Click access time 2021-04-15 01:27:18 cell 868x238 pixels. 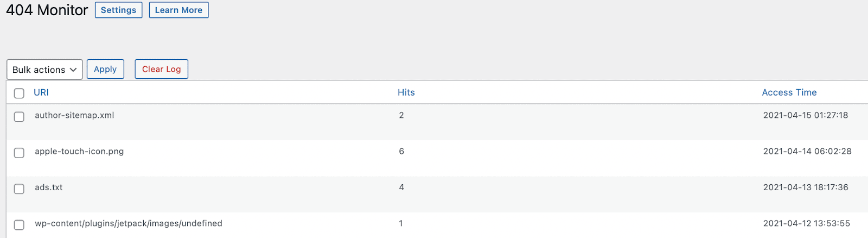click(806, 115)
